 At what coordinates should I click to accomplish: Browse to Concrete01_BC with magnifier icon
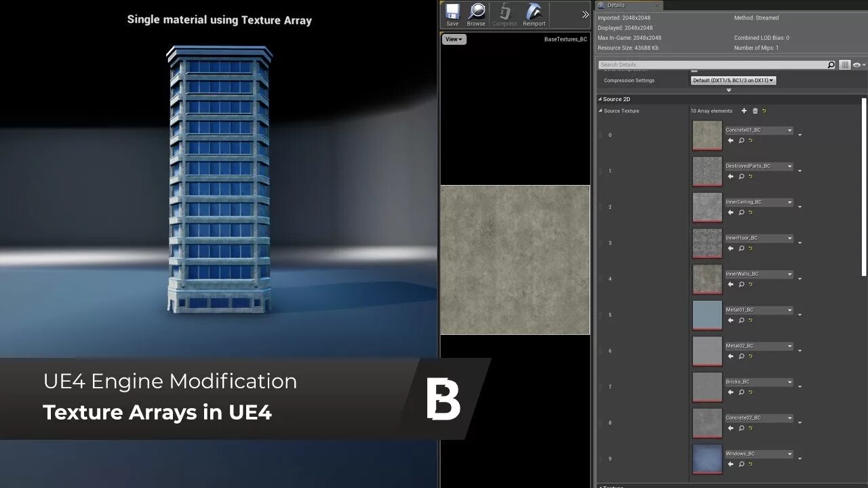pos(741,140)
